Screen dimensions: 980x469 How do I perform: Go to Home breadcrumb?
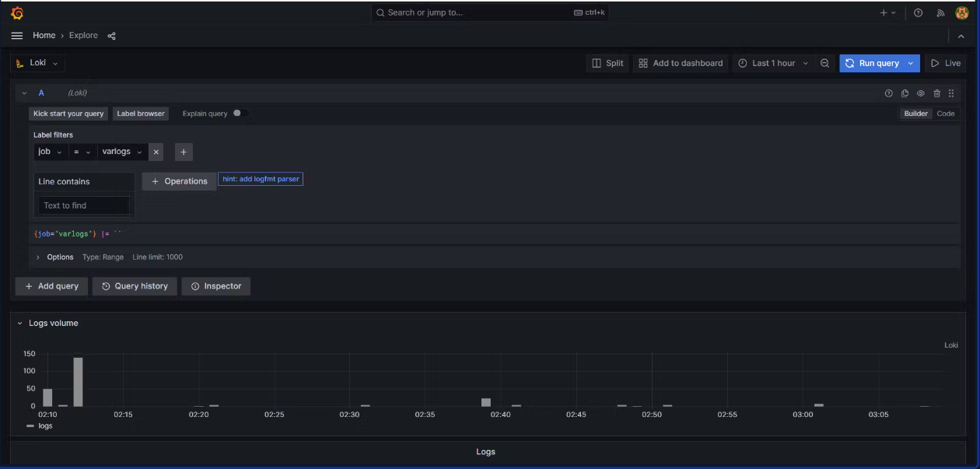coord(44,36)
